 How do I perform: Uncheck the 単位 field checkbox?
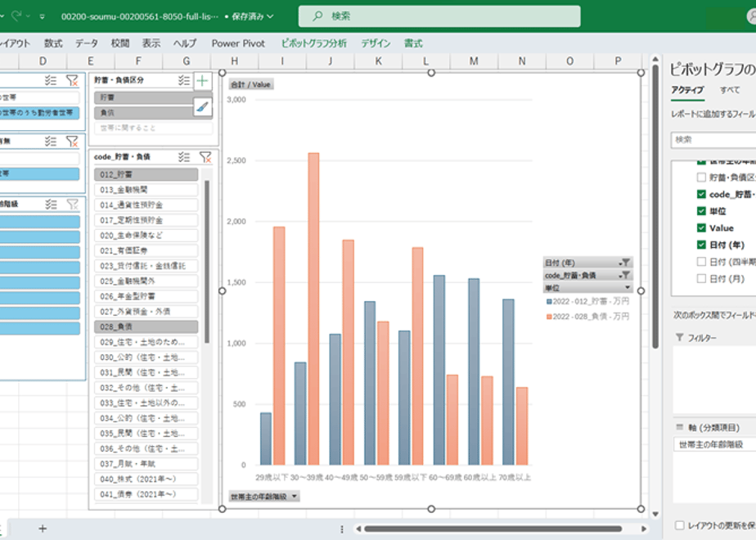[x=701, y=211]
